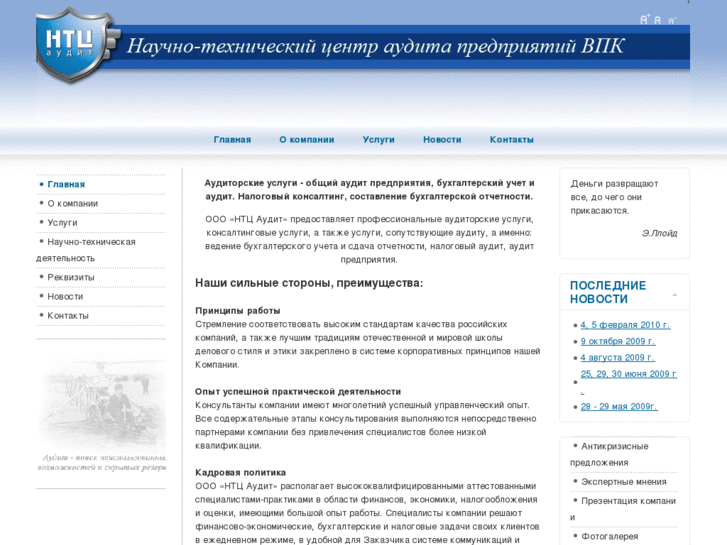Open news item 25, 29, 30 июня 2009 г
The height and width of the screenshot is (545, 727).
click(x=628, y=374)
